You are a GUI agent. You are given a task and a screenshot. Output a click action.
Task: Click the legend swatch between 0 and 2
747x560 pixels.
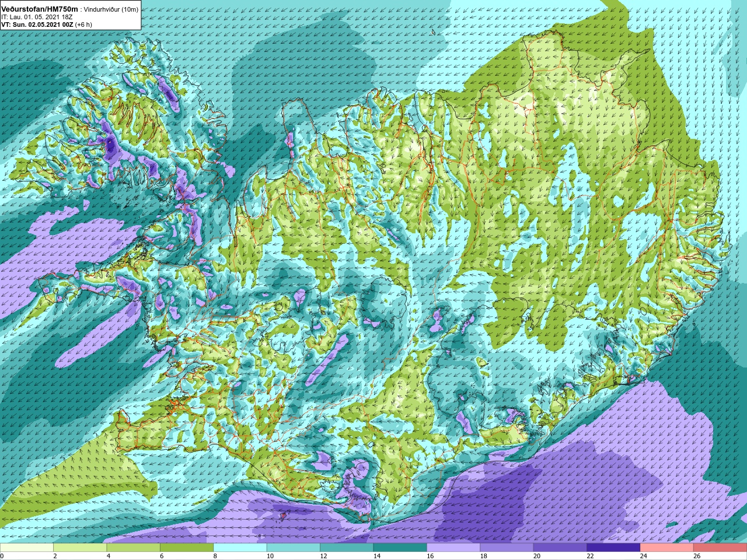(27, 548)
